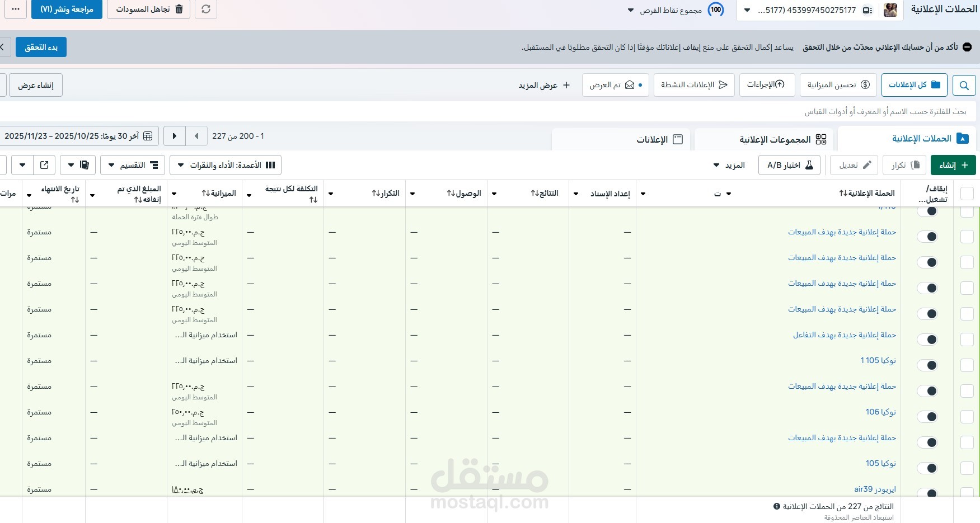The height and width of the screenshot is (523, 980).
Task: Select the تحسين الميزانية filter tab
Action: coord(838,84)
